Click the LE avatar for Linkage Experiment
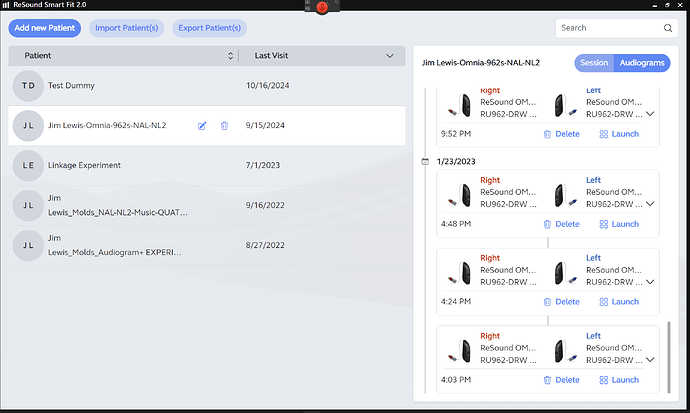The width and height of the screenshot is (690, 413). pos(28,165)
